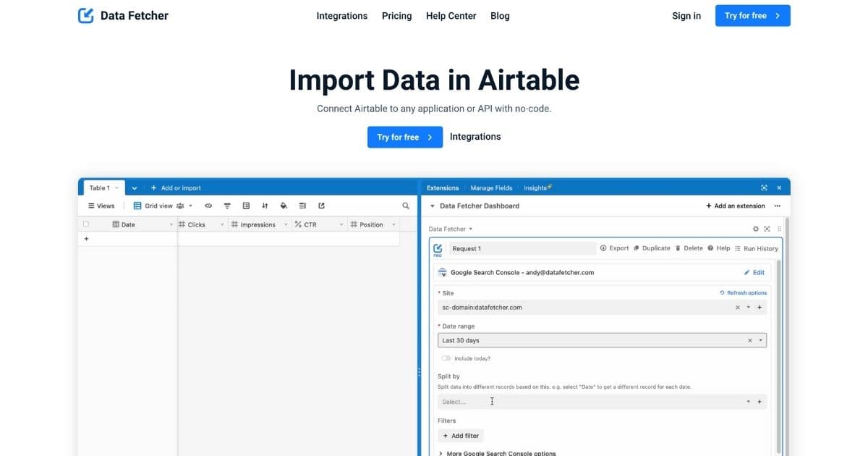Image resolution: width=868 pixels, height=456 pixels.
Task: Click the search magnifier icon in the grid
Action: pos(406,206)
